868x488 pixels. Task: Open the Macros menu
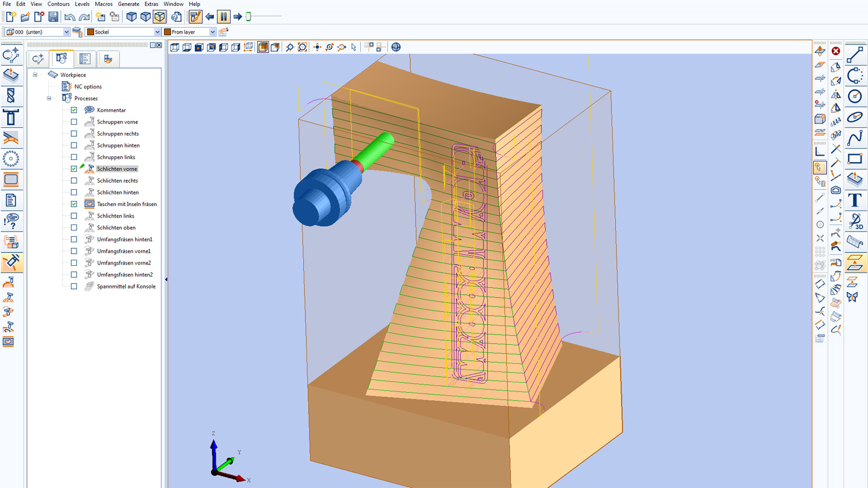pos(104,4)
